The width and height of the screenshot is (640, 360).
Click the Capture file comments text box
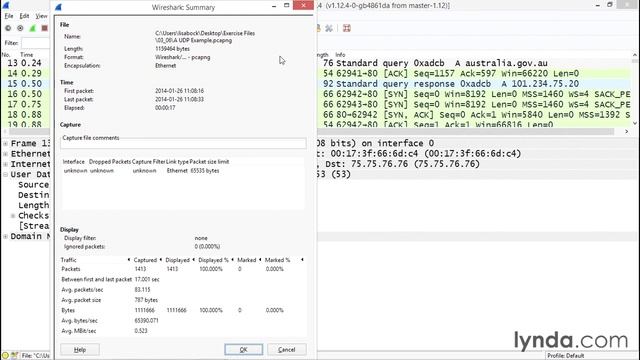[183, 144]
